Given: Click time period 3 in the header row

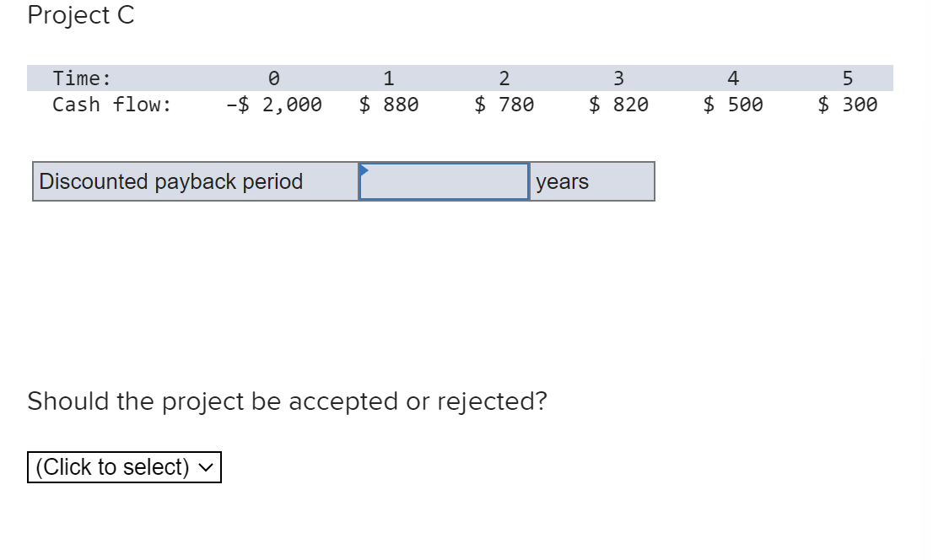Looking at the screenshot, I should 618,78.
